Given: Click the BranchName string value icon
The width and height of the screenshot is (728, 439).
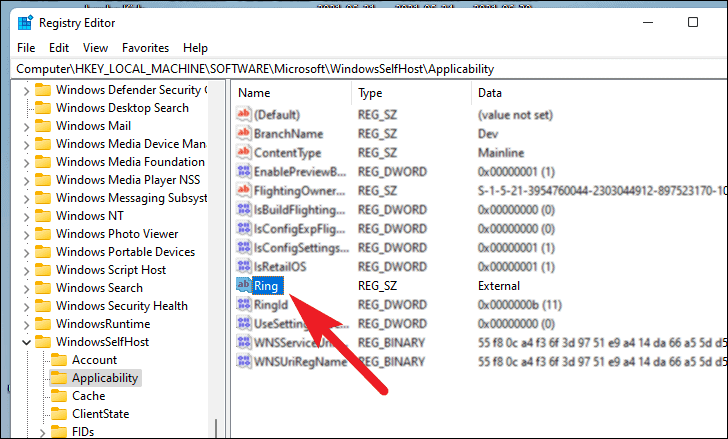Looking at the screenshot, I should click(243, 133).
